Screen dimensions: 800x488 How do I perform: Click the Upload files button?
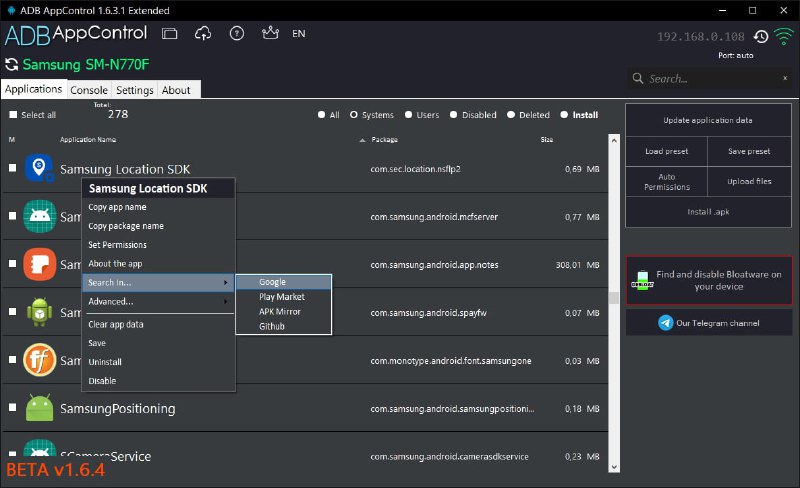(749, 182)
